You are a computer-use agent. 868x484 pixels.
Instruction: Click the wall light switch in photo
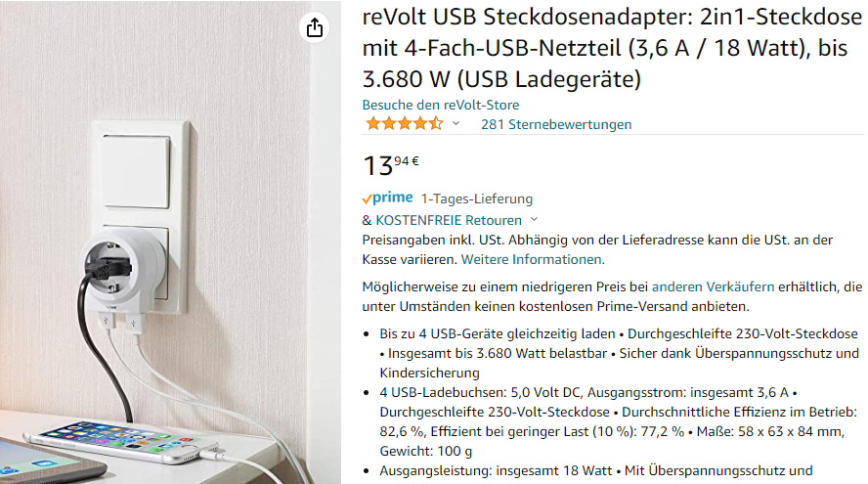pos(137,172)
